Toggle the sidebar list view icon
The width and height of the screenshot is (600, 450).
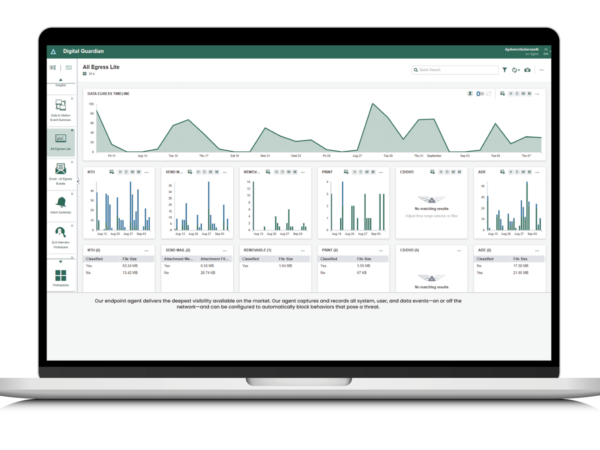[68, 68]
